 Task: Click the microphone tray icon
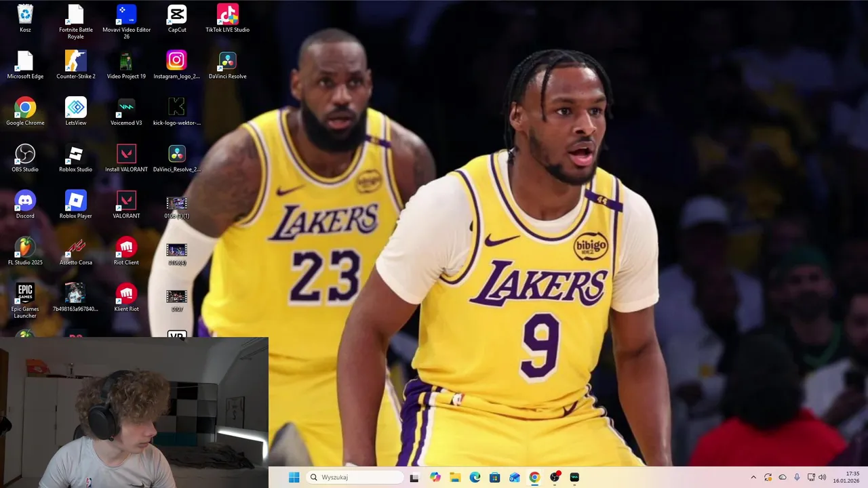pos(797,477)
